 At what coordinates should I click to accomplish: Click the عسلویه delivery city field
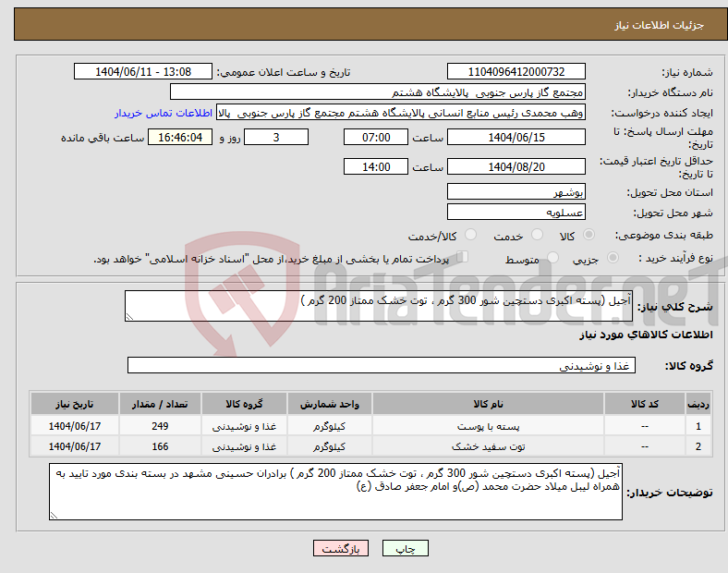[x=516, y=212]
